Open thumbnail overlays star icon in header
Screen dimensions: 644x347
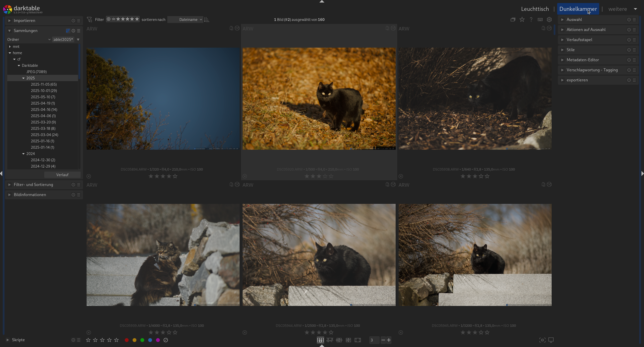522,19
